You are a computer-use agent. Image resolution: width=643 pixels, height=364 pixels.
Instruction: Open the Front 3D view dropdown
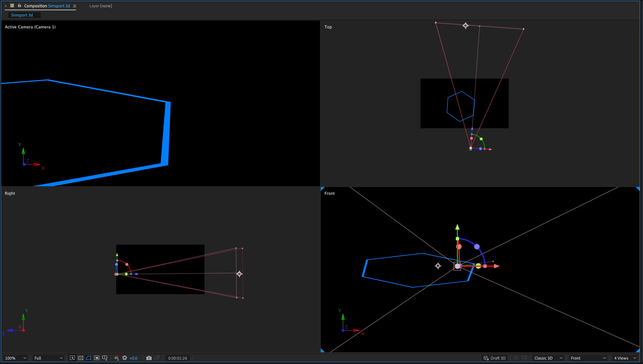[588, 358]
